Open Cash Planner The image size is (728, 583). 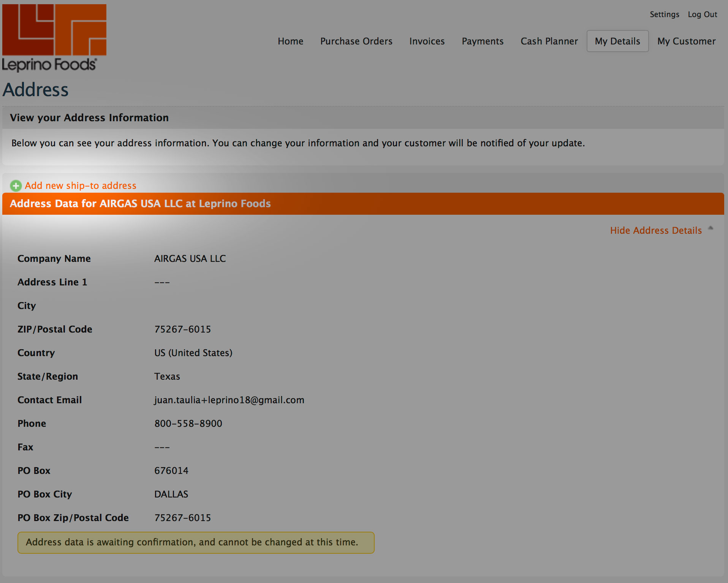[549, 41]
